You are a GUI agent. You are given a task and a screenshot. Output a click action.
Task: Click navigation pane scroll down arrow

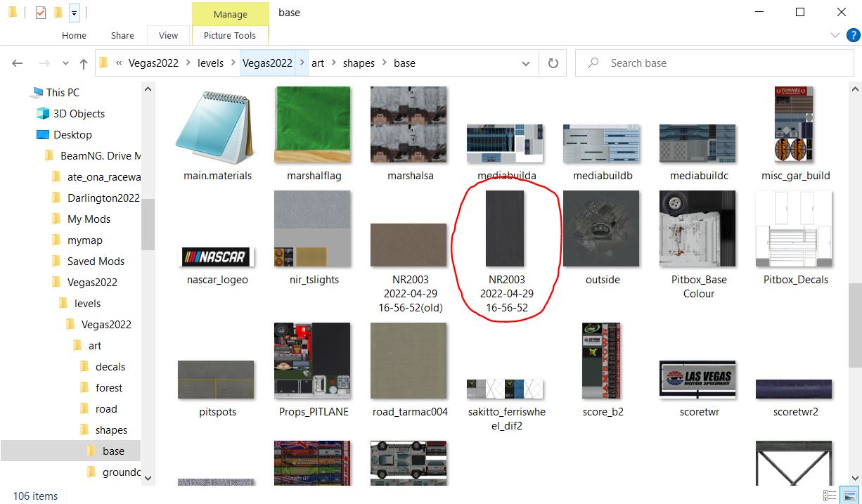point(148,478)
